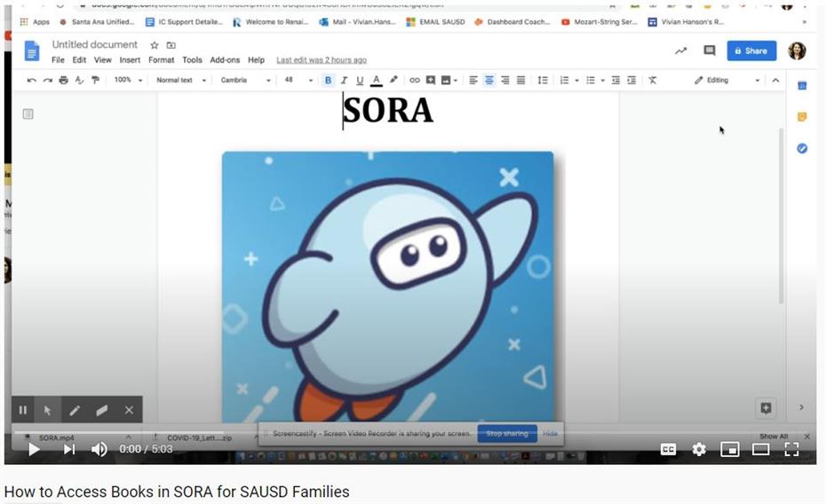826x504 pixels.
Task: Mute the video volume speaker
Action: tap(99, 449)
